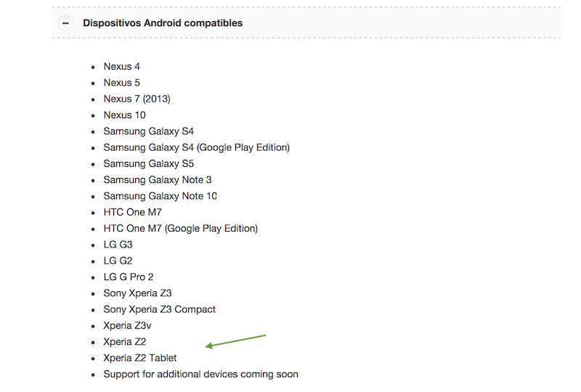Click the Samsung Galaxy Note 10 item
Viewport: 581px width, 392px height.
160,196
